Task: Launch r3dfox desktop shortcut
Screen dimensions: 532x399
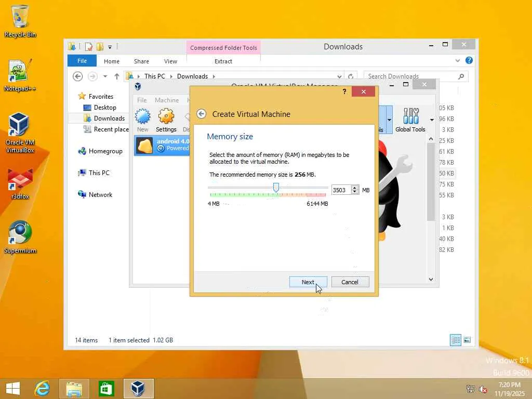Action: (20, 183)
